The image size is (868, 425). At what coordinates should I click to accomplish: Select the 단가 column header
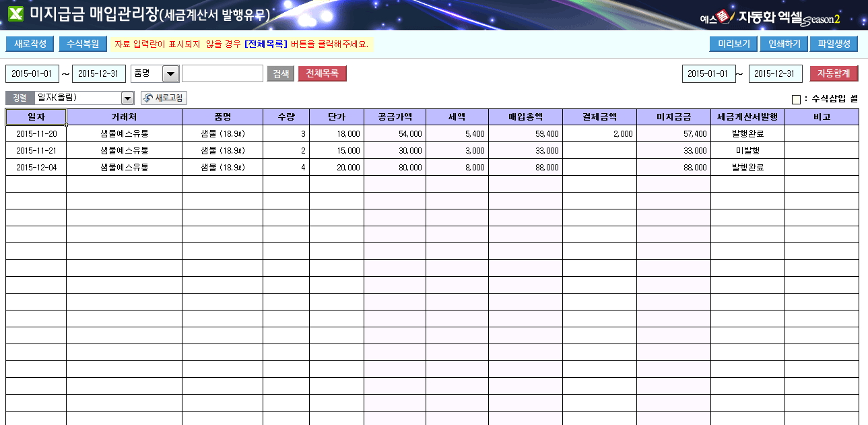coord(337,117)
